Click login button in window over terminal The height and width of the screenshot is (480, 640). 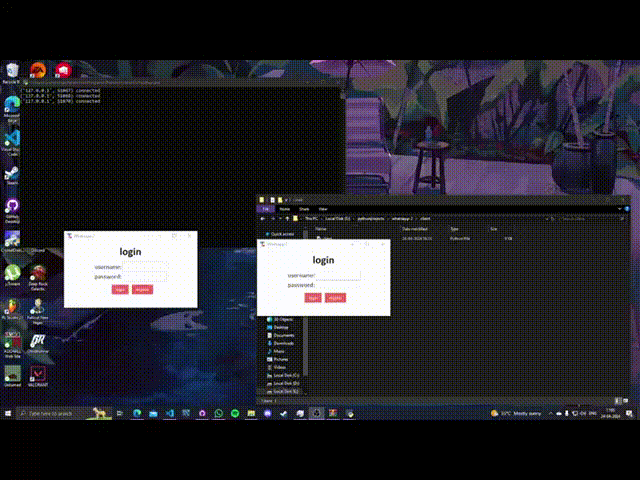click(x=120, y=289)
